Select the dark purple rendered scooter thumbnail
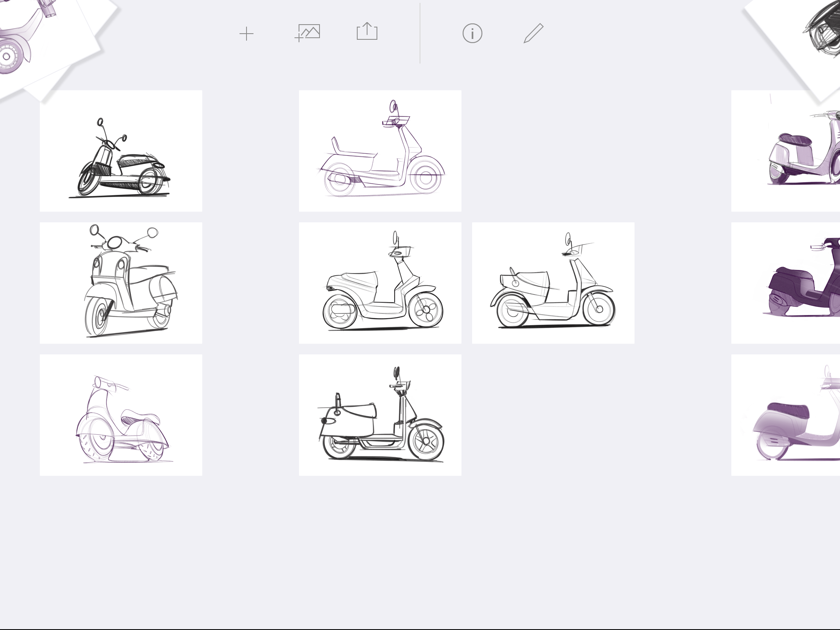Image resolution: width=840 pixels, height=630 pixels. (x=785, y=283)
